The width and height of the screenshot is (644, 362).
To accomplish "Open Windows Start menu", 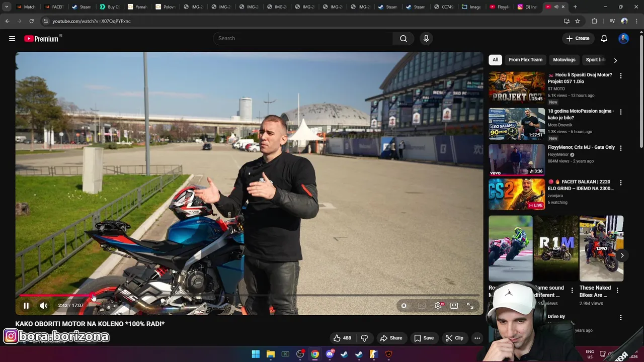I will [256, 354].
